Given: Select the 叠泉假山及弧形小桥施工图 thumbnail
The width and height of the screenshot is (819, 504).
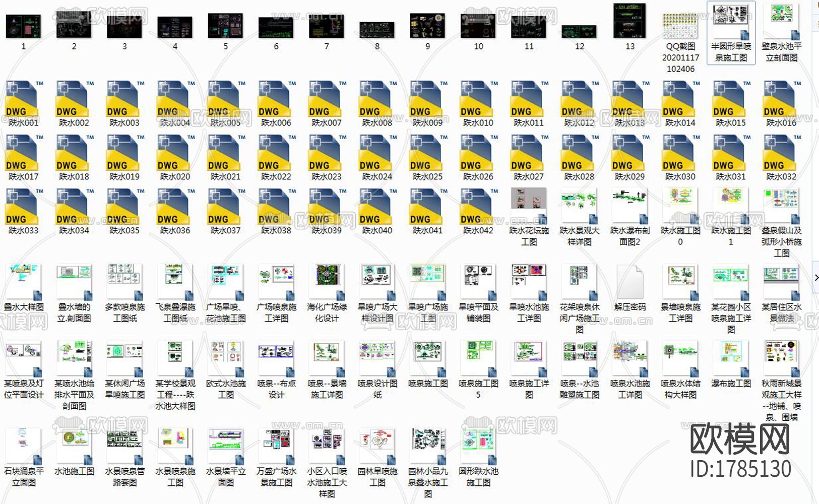Looking at the screenshot, I should click(782, 206).
